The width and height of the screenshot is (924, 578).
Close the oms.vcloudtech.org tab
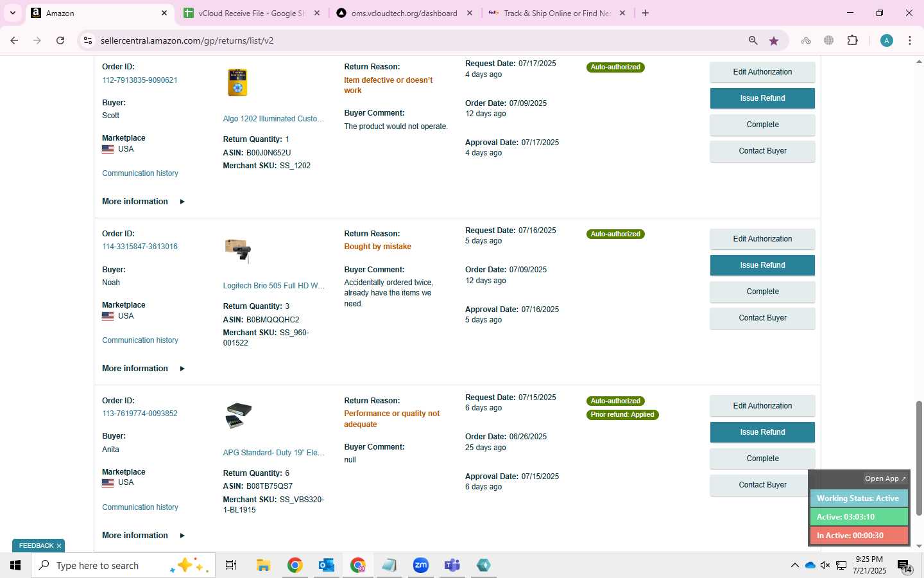470,13
